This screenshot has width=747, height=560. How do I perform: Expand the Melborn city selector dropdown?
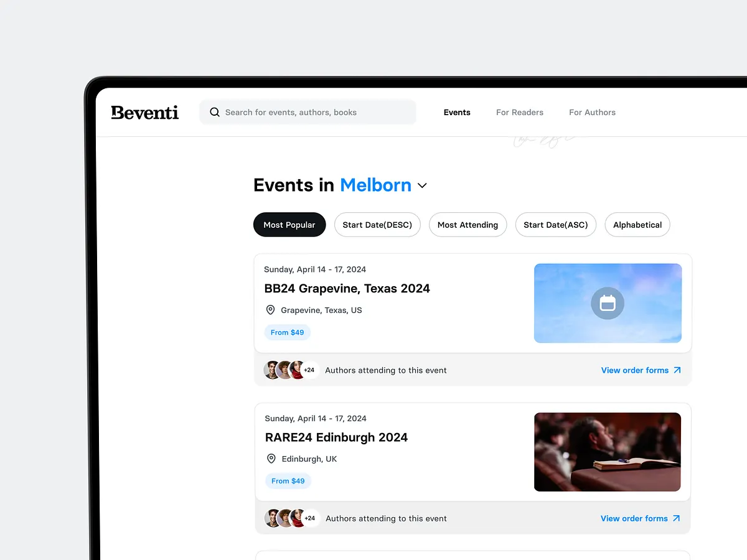click(422, 185)
